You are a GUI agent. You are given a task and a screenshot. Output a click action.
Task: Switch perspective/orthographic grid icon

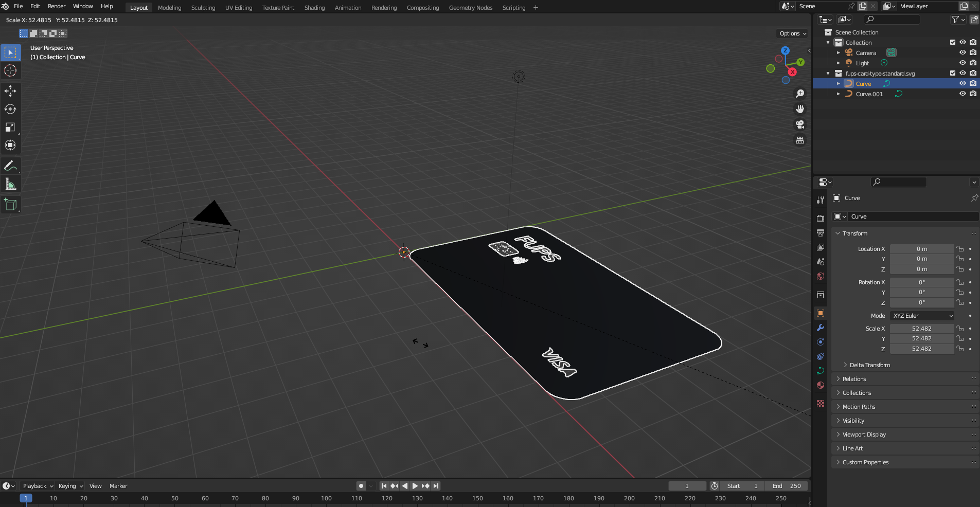pyautogui.click(x=800, y=140)
